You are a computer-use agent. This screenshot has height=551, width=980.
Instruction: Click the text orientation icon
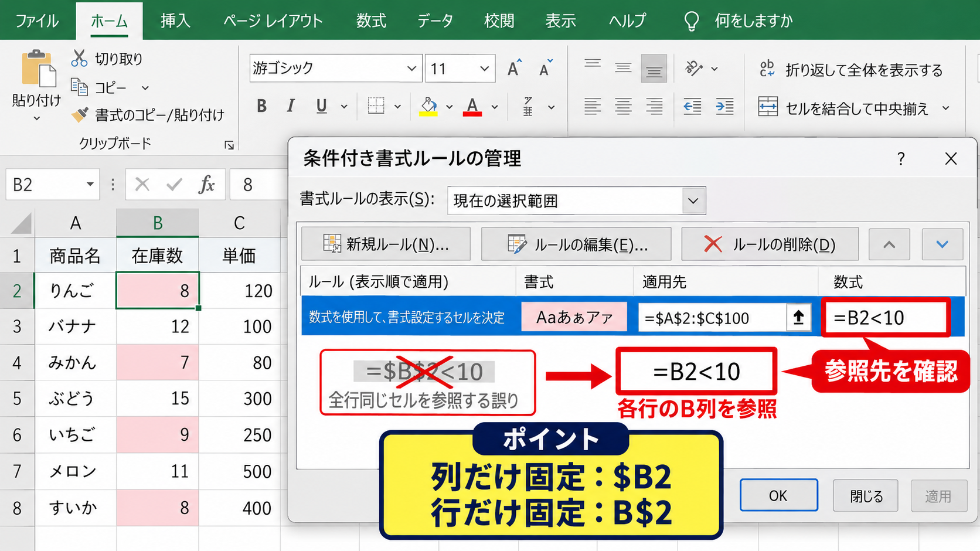click(x=694, y=68)
